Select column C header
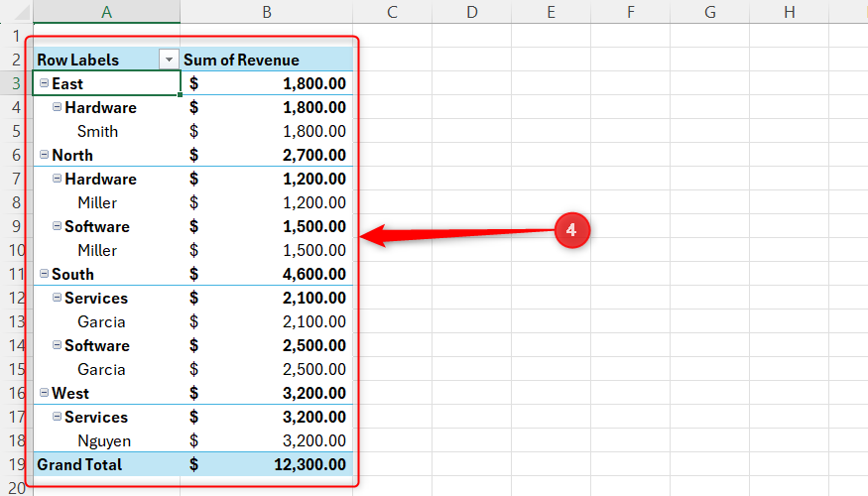Image resolution: width=868 pixels, height=496 pixels. 393,12
